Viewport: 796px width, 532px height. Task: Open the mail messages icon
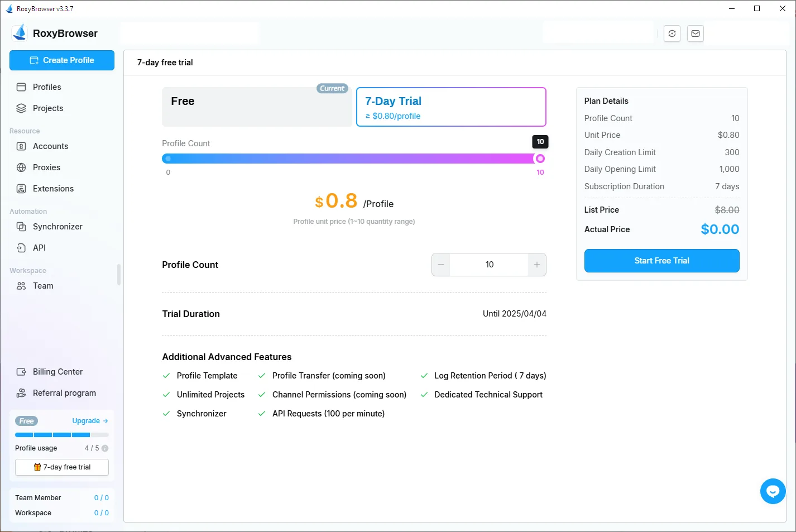696,33
